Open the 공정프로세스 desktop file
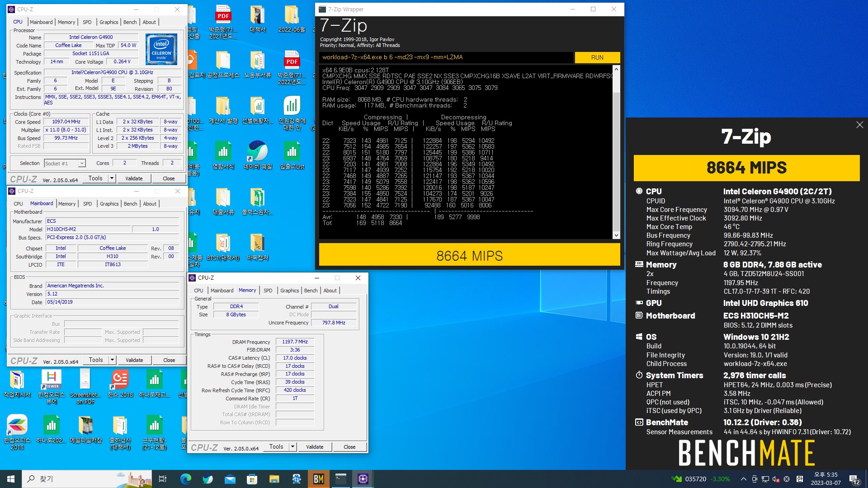 223,65
